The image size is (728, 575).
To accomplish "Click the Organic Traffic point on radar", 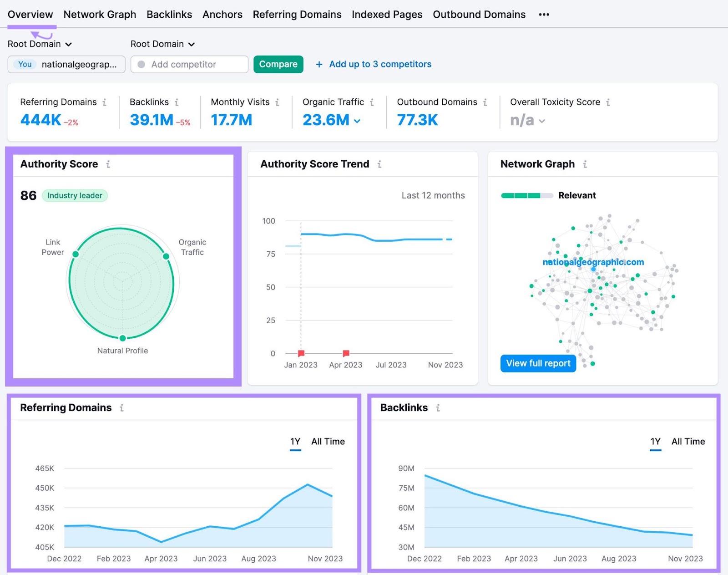I will [166, 256].
